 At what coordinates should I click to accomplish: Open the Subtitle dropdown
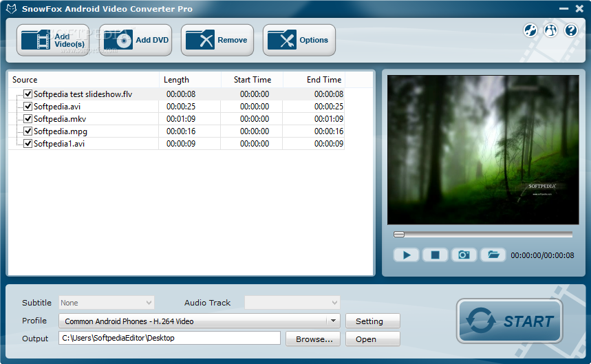point(106,303)
